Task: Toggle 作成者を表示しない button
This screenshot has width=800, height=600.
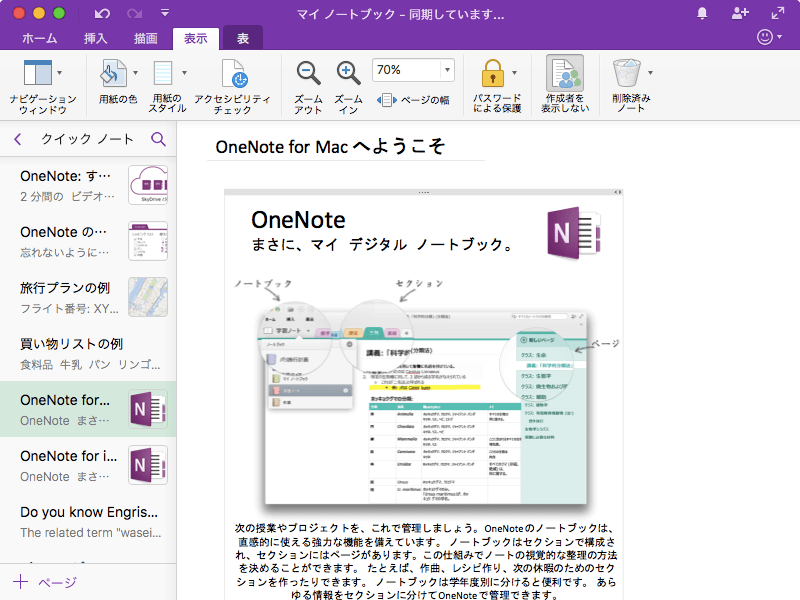Action: (565, 84)
